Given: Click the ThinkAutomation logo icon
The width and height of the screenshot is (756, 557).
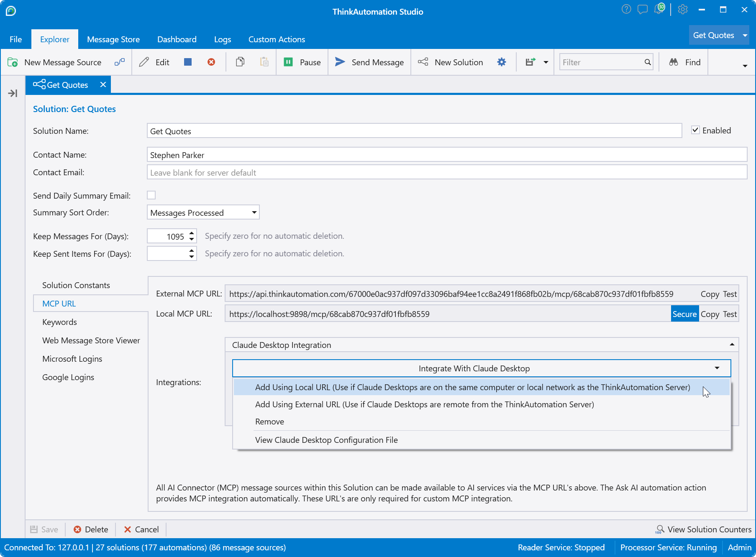Looking at the screenshot, I should pos(11,10).
